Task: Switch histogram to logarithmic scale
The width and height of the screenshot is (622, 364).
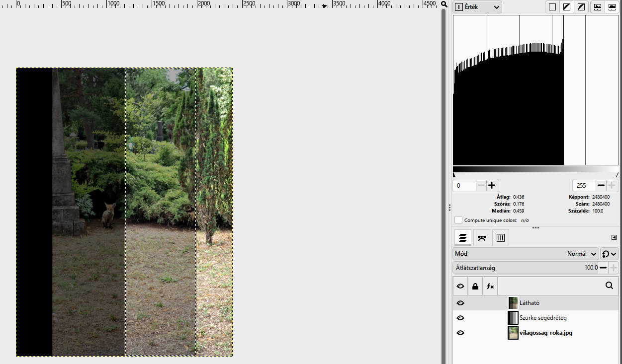Action: point(612,7)
